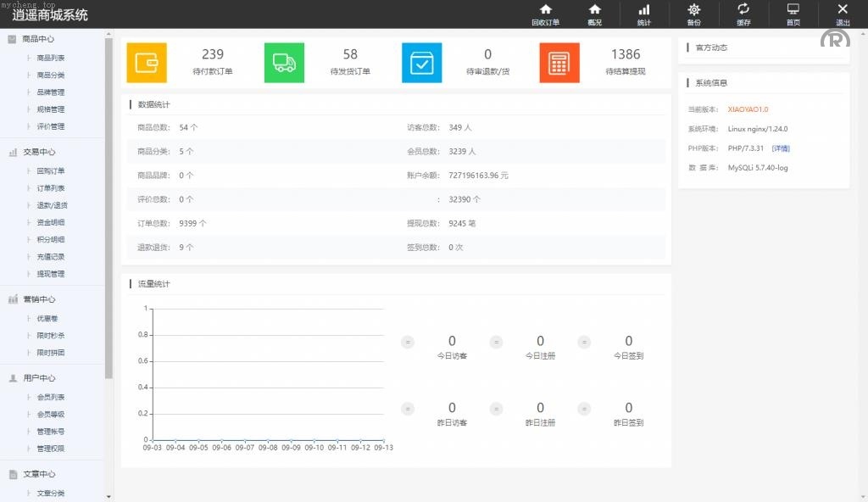868x502 pixels.
Task: Click the green truck 待发货订单 icon
Action: pyautogui.click(x=284, y=63)
